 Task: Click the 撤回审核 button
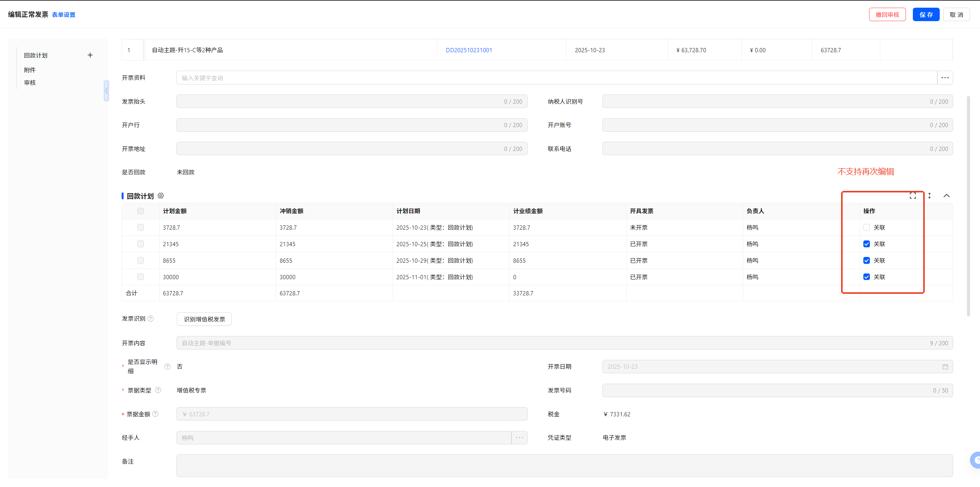point(887,15)
